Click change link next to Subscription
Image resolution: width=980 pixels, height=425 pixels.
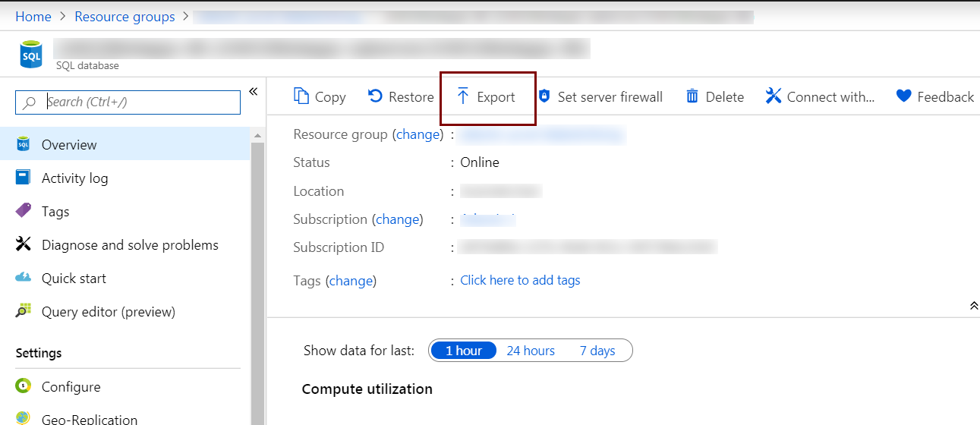pos(398,219)
